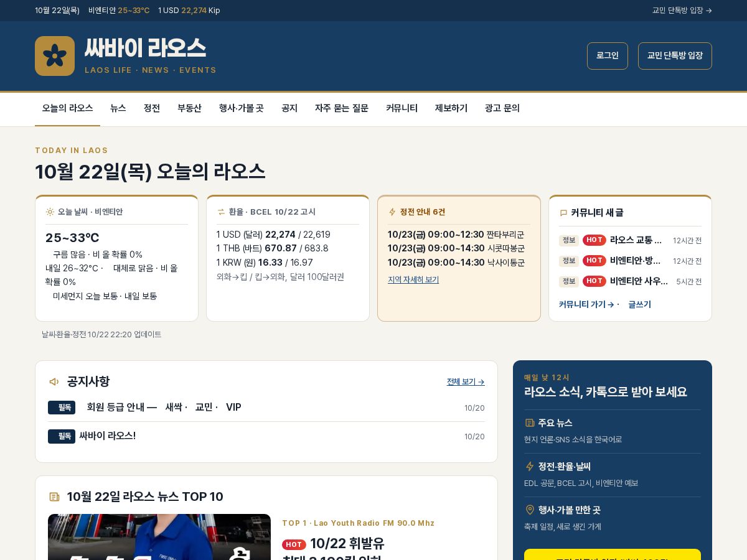The width and height of the screenshot is (747, 560).
Task: Open 전체 보기 notices link
Action: click(x=466, y=382)
